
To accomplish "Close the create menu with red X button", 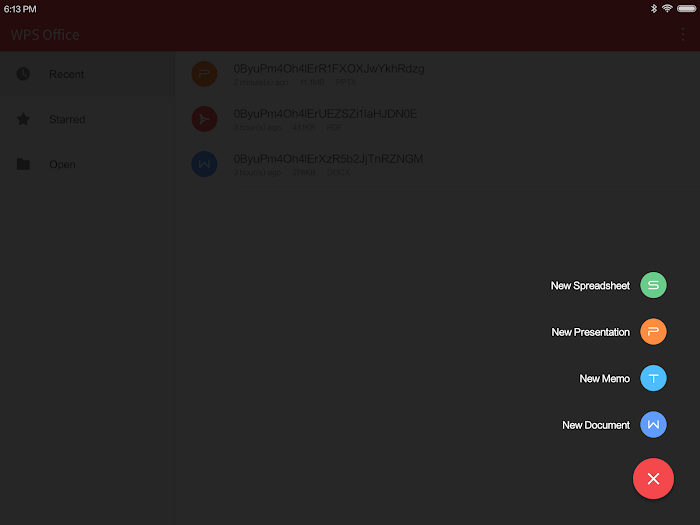I will [653, 479].
